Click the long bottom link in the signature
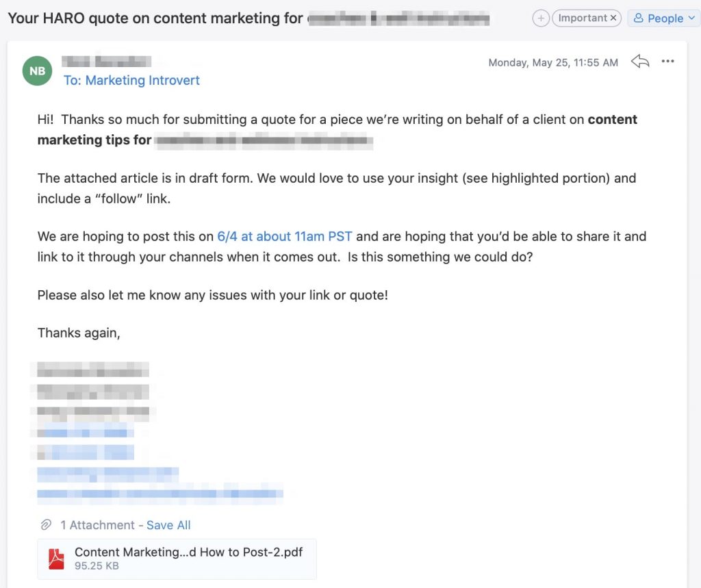701x588 pixels. (x=160, y=496)
